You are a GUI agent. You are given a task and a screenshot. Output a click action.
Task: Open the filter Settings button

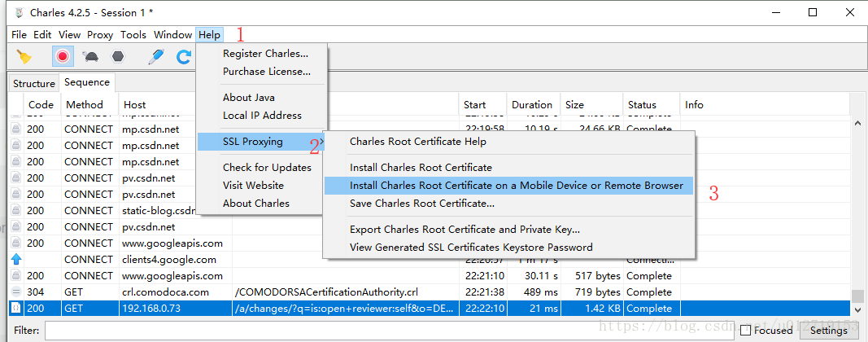828,331
